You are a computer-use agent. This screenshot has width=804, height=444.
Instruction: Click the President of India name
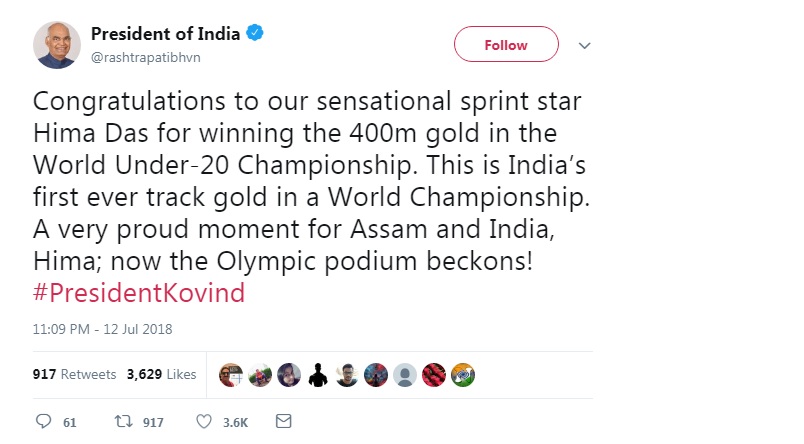tap(165, 34)
